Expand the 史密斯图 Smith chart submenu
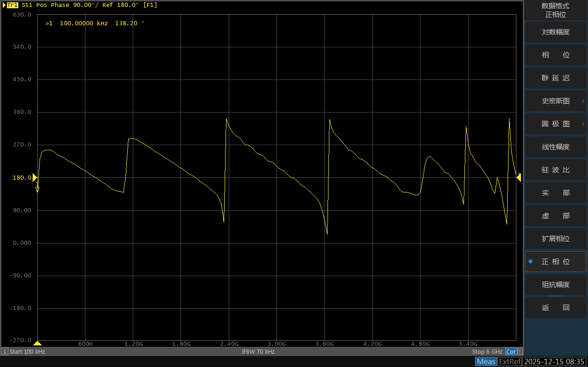 tap(555, 101)
